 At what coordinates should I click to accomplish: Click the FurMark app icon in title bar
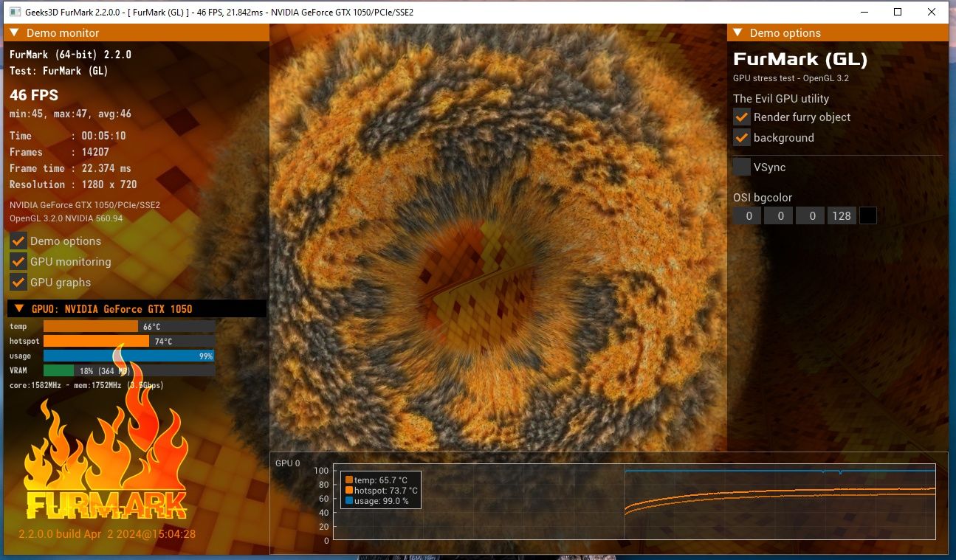point(14,12)
